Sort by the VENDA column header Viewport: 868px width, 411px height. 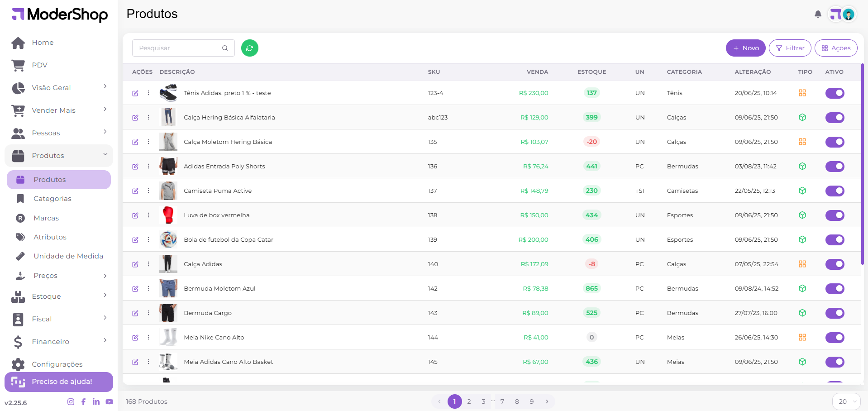click(x=537, y=72)
